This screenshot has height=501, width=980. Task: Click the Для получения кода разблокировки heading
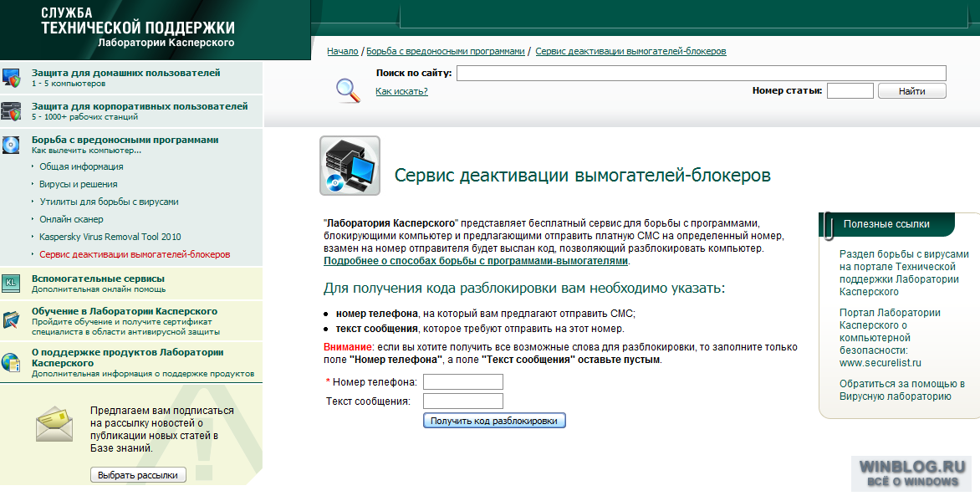tap(524, 289)
